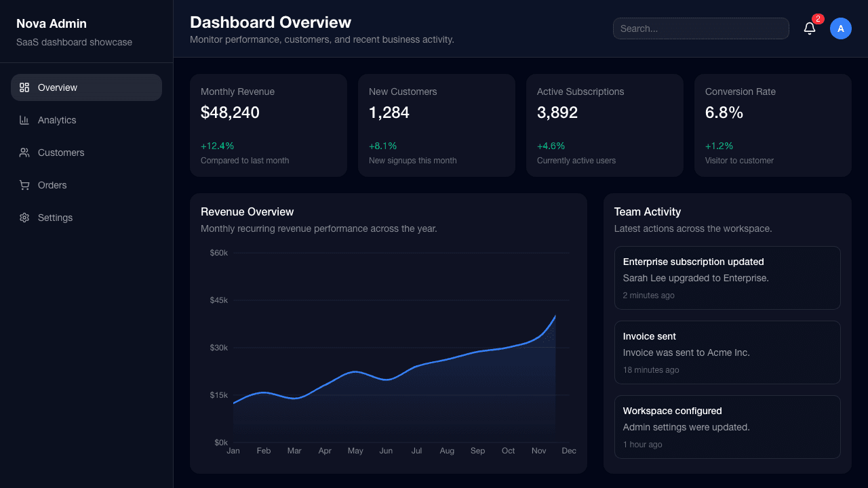The width and height of the screenshot is (868, 488).
Task: Open the Enterprise subscription updated activity card
Action: click(x=727, y=278)
